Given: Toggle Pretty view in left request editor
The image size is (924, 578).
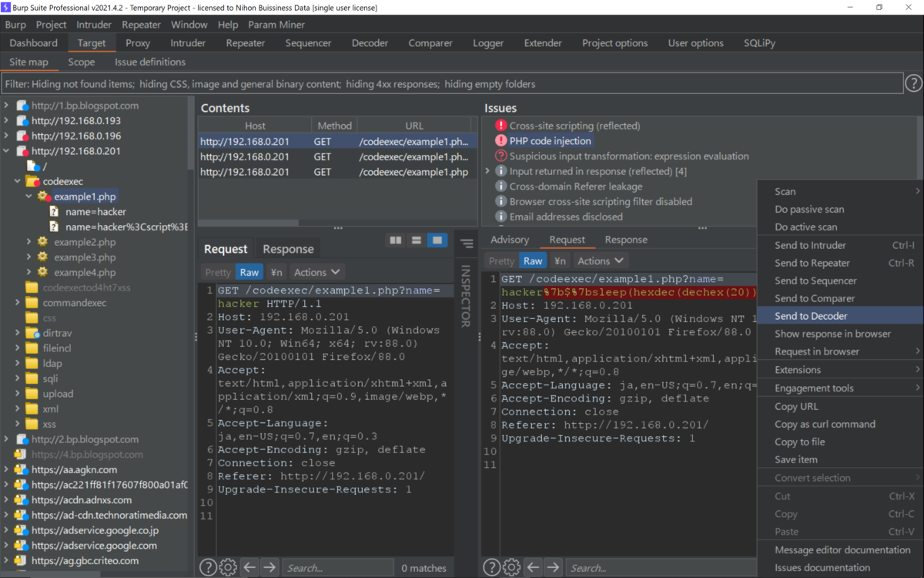Looking at the screenshot, I should tap(218, 272).
